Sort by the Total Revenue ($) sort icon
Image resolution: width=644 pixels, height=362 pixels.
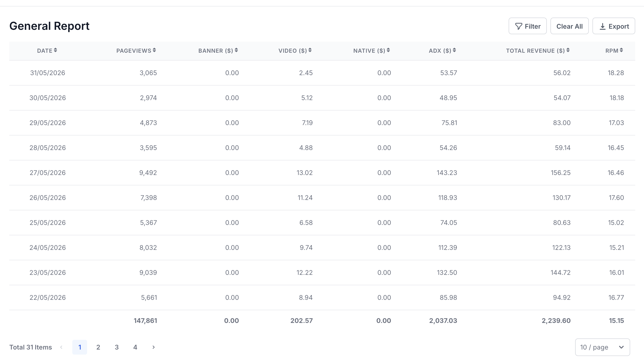click(568, 50)
